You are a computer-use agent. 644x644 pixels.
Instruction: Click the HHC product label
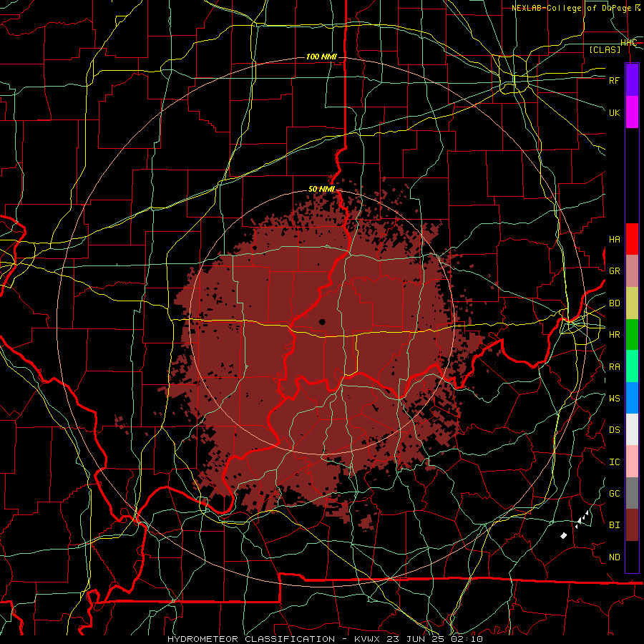click(x=628, y=43)
